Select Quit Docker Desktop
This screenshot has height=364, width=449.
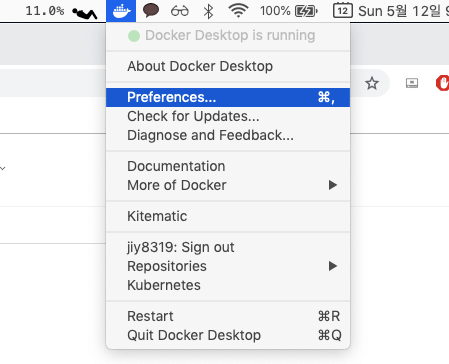[228, 335]
